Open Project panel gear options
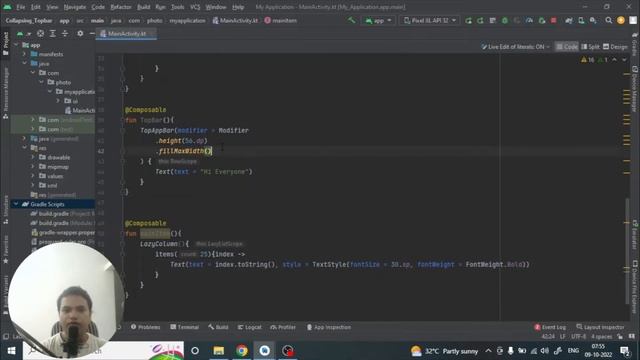This screenshot has width=640, height=360. tap(80, 33)
